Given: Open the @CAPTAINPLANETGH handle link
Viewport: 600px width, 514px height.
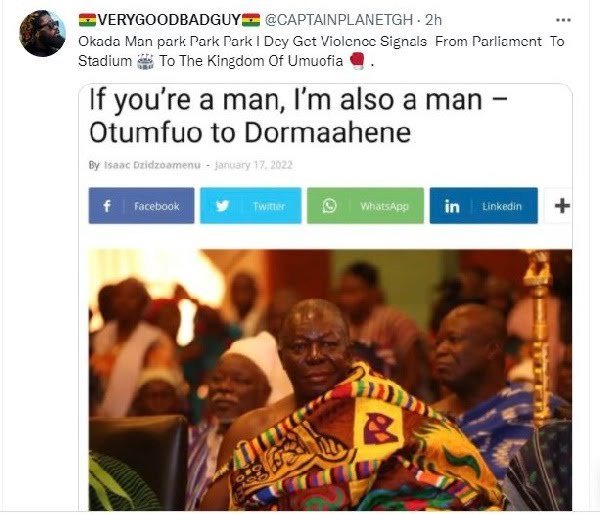Looking at the screenshot, I should (339, 20).
